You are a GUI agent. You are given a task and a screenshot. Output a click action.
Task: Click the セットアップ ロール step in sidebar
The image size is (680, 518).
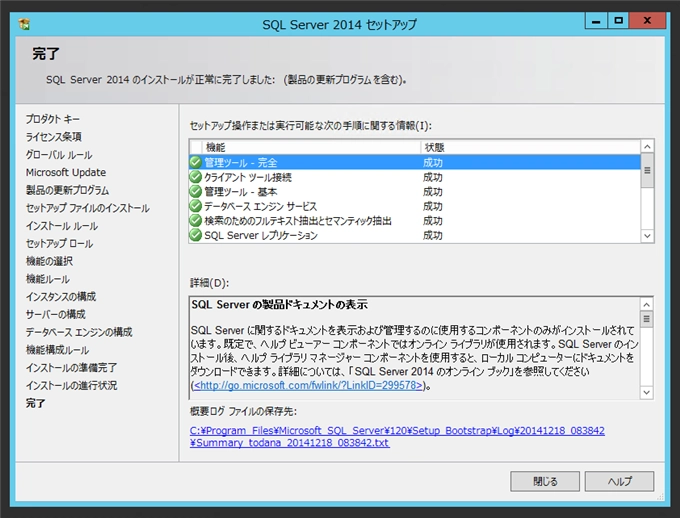[x=59, y=243]
